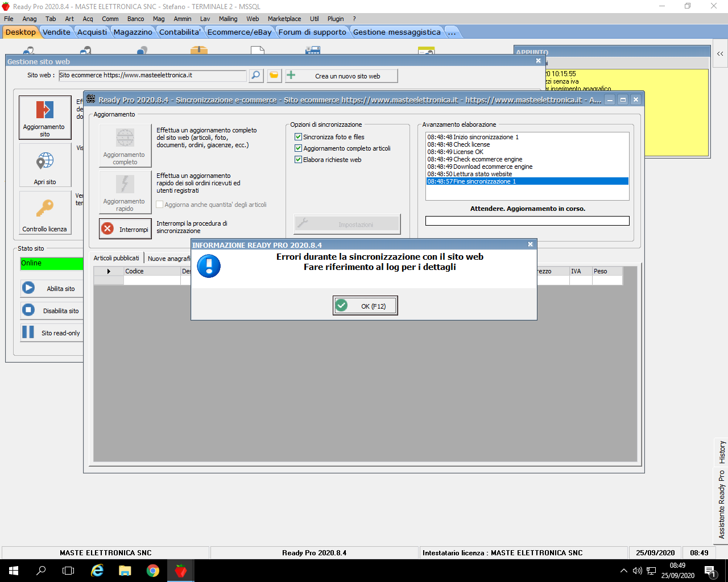This screenshot has height=582, width=728.
Task: Close the Gestione sito web window
Action: [x=538, y=61]
